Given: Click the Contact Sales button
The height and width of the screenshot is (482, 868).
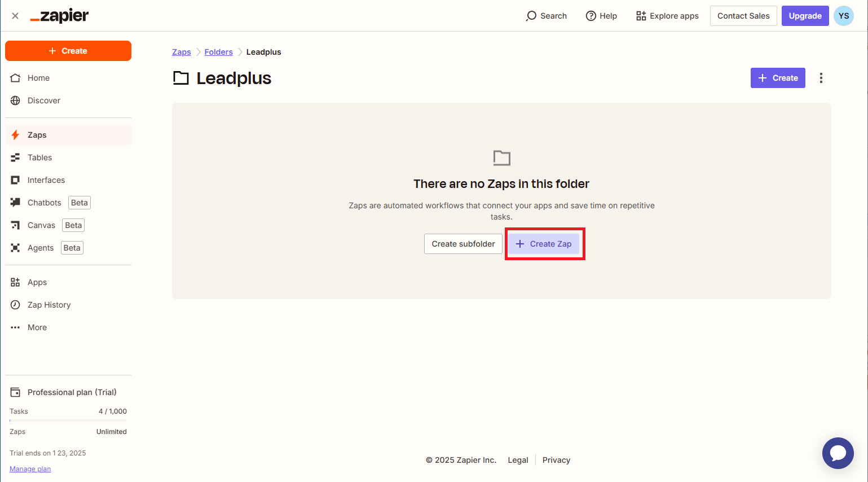Looking at the screenshot, I should coord(743,16).
